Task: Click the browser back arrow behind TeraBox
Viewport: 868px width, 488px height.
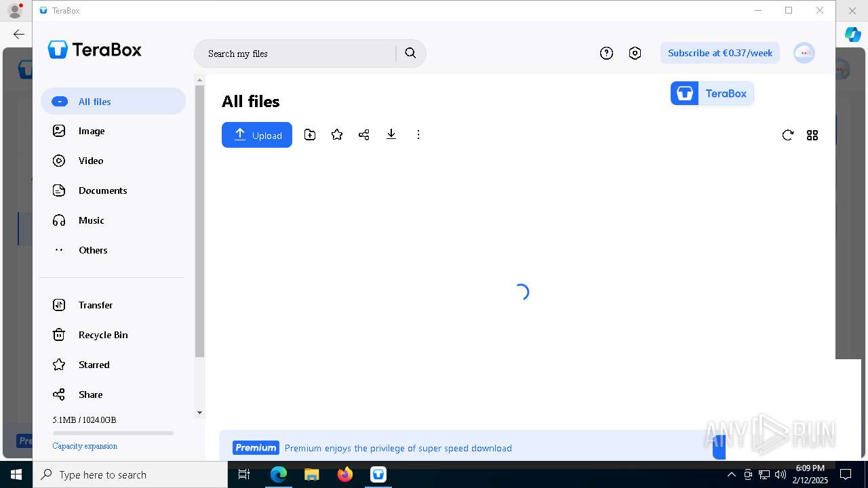Action: 19,34
